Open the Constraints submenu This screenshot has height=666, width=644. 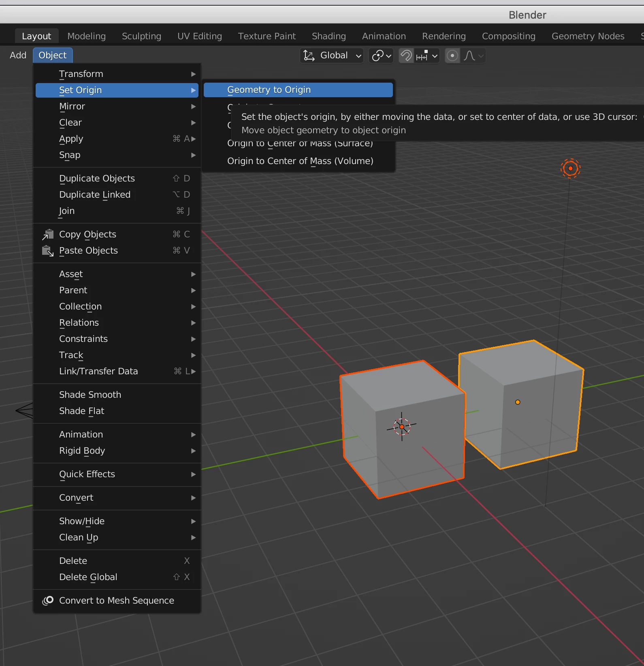click(117, 339)
